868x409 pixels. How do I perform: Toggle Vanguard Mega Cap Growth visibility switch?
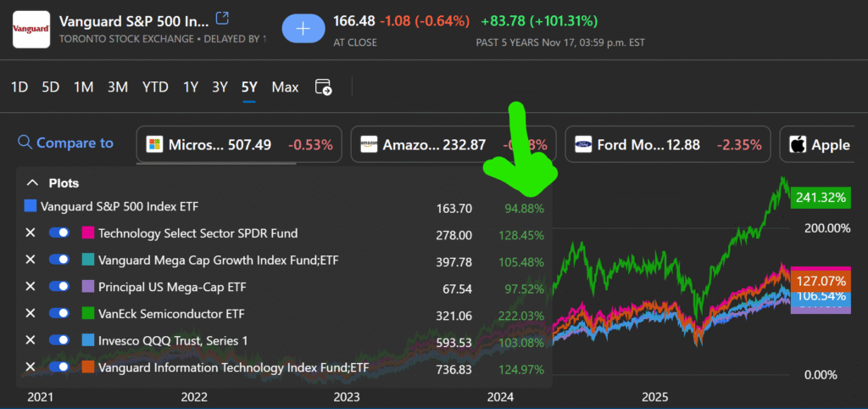tap(58, 260)
